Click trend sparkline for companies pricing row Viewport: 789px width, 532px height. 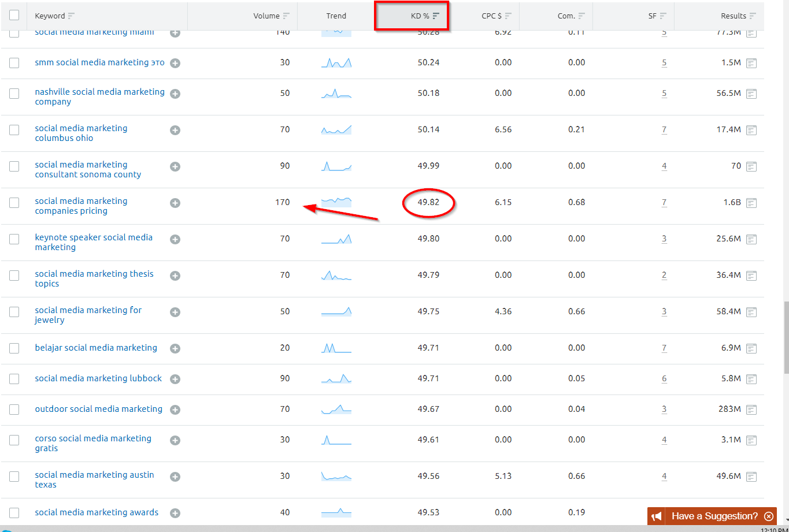[x=336, y=202]
